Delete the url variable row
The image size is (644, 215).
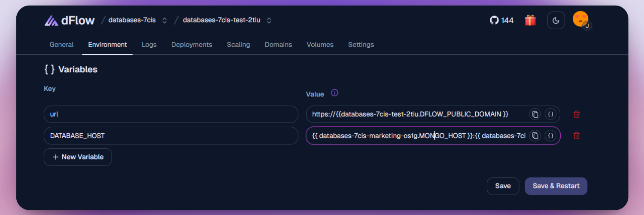click(577, 114)
